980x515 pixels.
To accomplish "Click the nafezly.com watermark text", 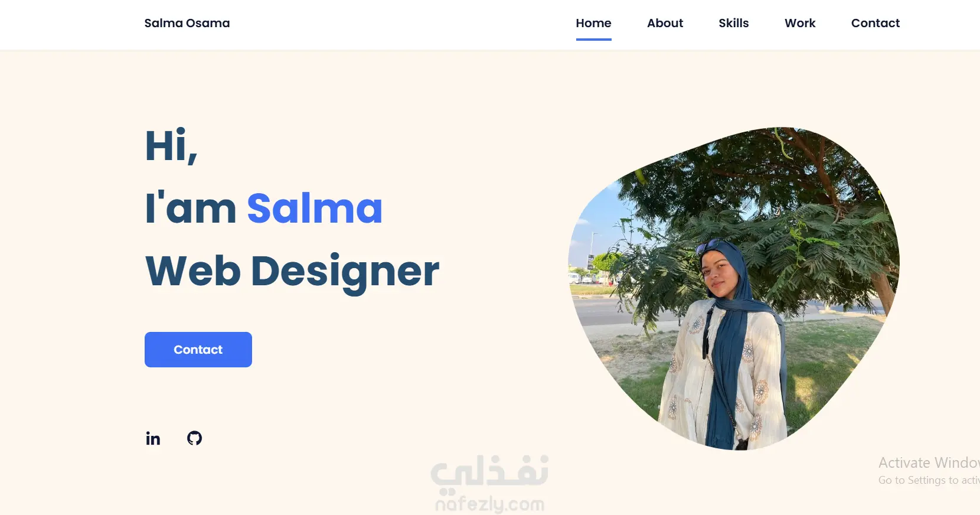I will tap(489, 504).
